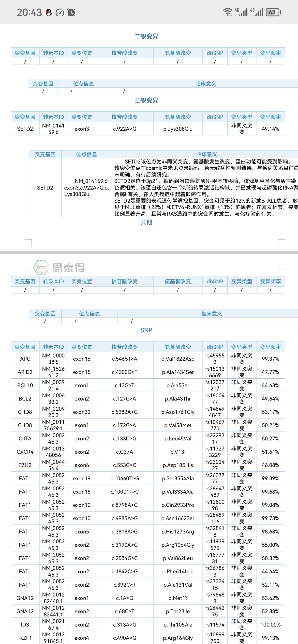Tap c.5465T>A in the APC row

pos(125,359)
